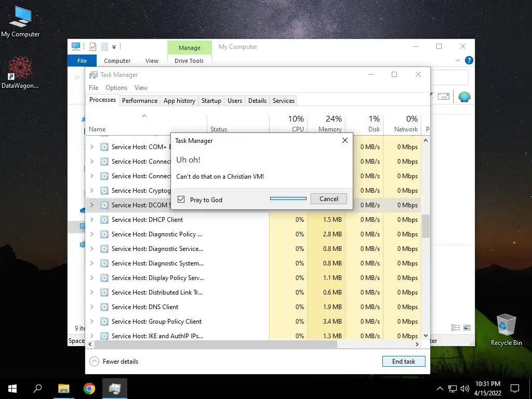This screenshot has width=532, height=399.
Task: Expand Service Host: Diagnostic Service row
Action: tap(91, 249)
